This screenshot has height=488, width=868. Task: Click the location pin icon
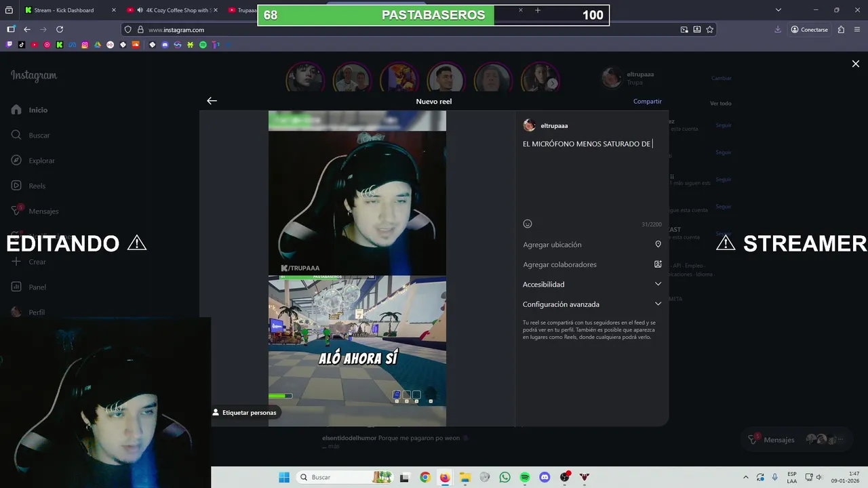coord(658,244)
